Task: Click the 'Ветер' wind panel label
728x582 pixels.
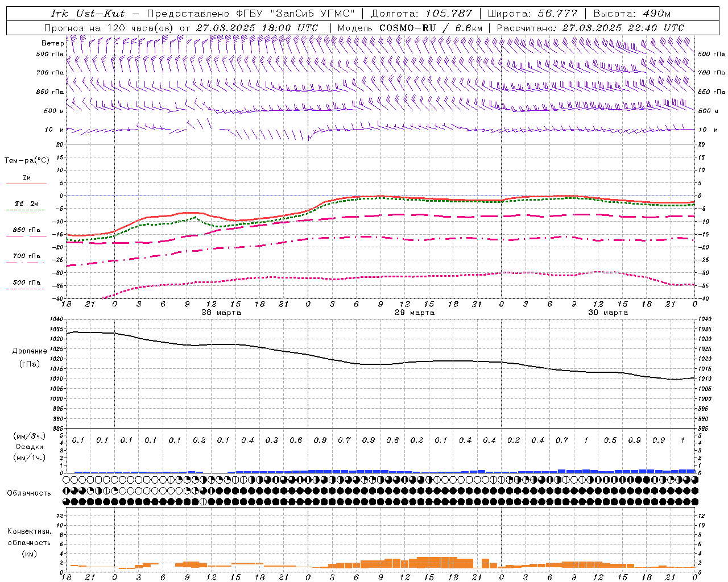Action: 52,43
